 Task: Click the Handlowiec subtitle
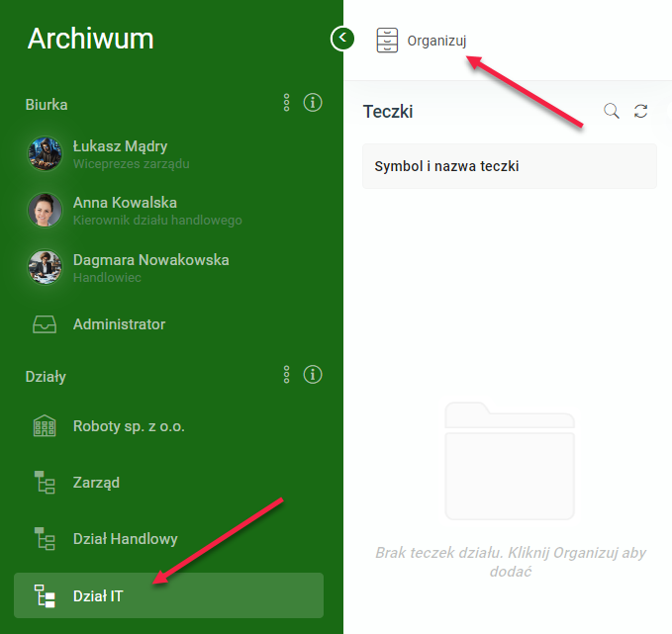(x=107, y=278)
